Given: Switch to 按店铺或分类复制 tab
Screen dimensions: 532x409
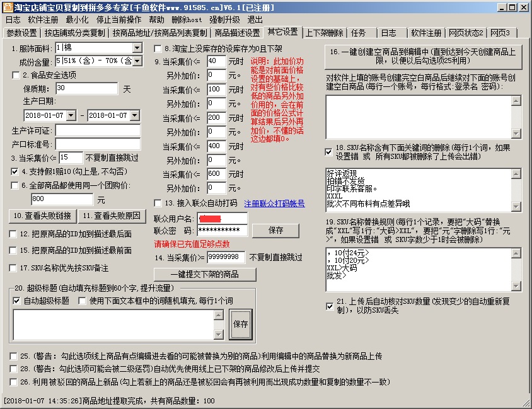Looking at the screenshot, I should pos(74,33).
